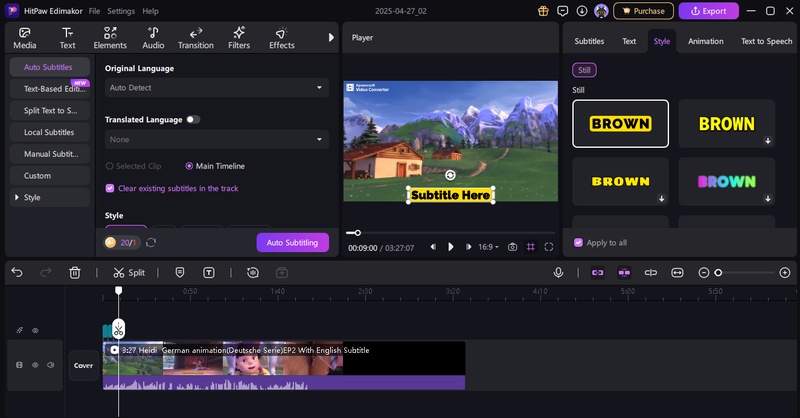Select the yellow-box BROWN style thumbnail
800x418 pixels.
click(620, 124)
